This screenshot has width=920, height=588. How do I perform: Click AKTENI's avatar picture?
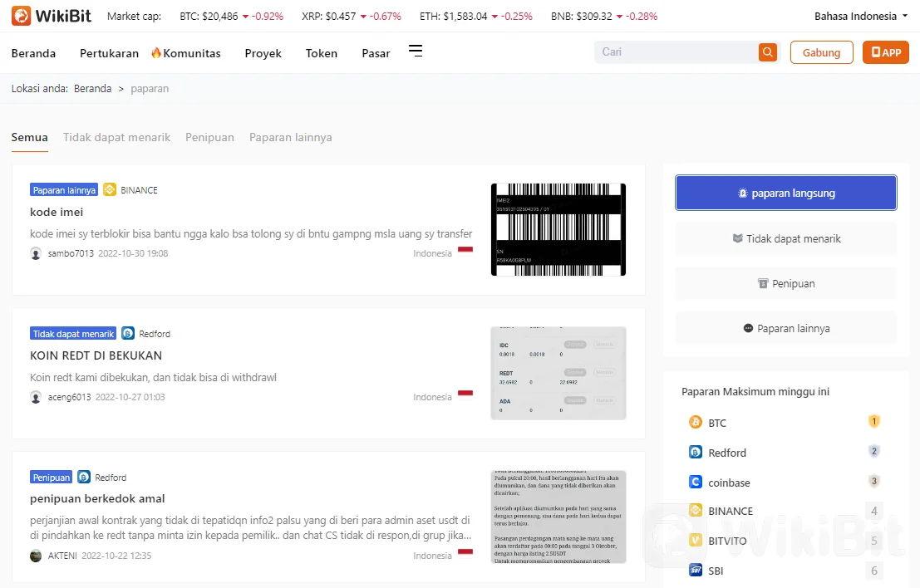(x=36, y=556)
